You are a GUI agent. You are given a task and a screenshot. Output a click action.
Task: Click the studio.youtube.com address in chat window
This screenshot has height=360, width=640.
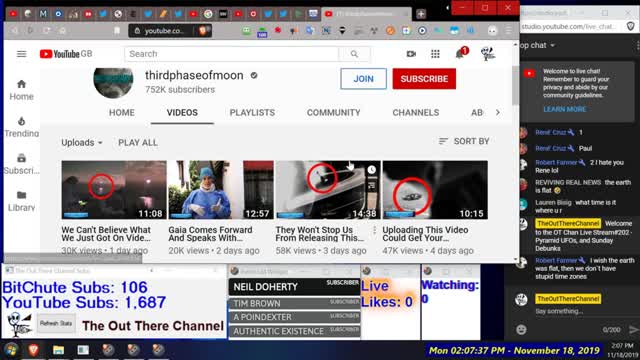point(569,27)
